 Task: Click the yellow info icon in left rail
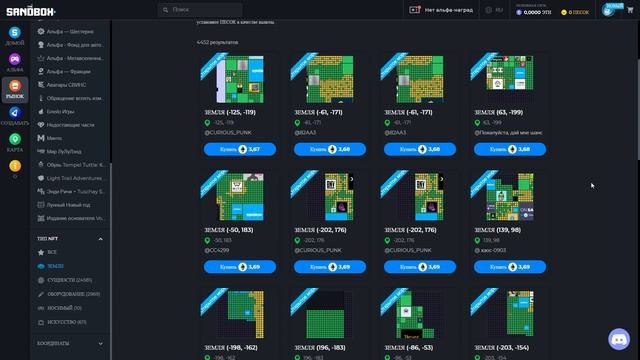15,166
